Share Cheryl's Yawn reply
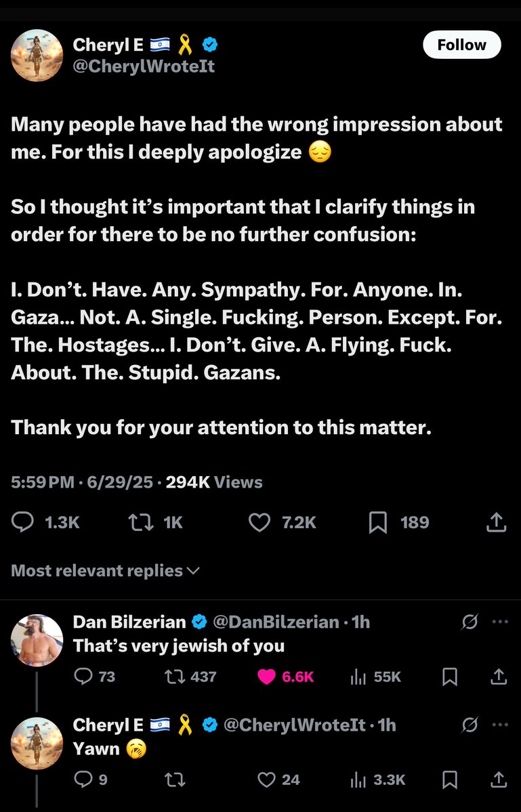 pos(498,779)
